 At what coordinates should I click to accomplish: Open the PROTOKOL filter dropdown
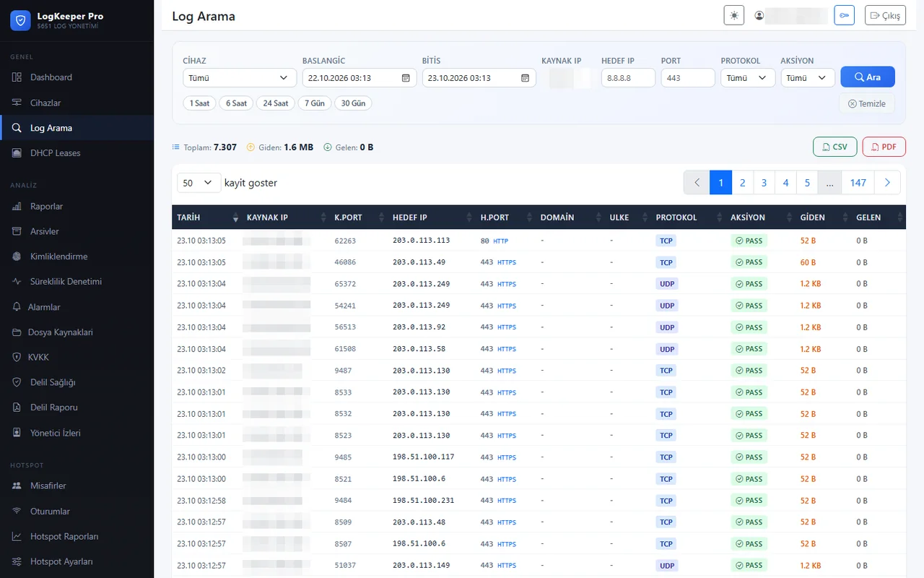point(748,78)
